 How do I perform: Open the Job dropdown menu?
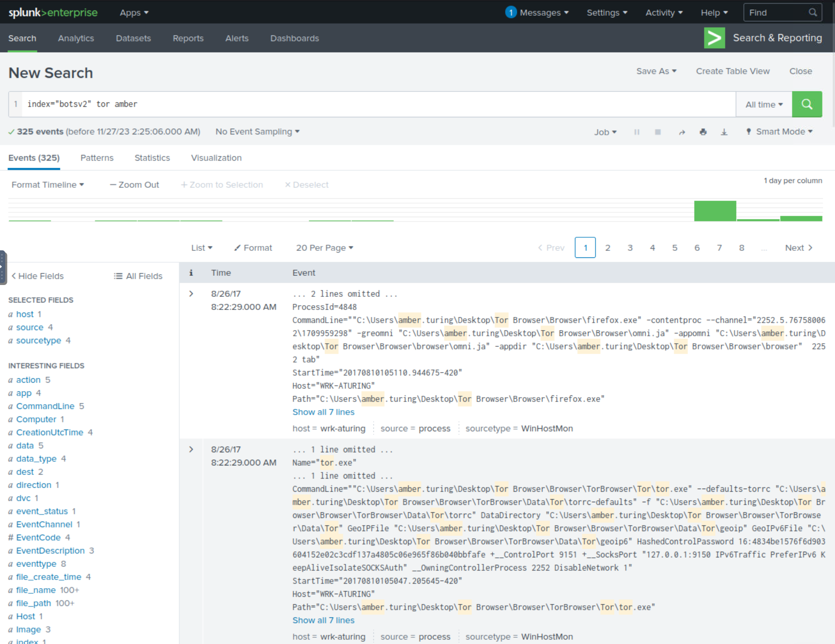605,132
